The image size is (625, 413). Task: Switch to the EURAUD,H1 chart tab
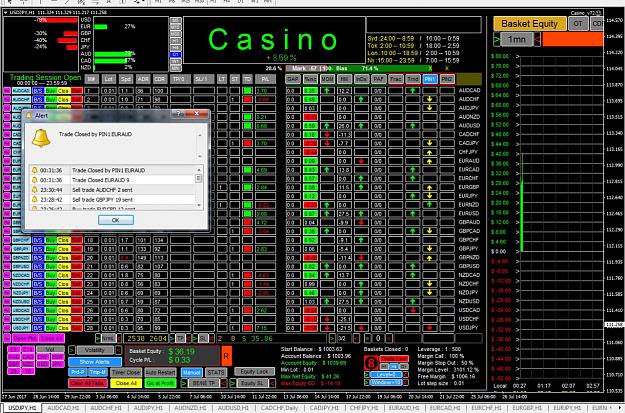403,408
